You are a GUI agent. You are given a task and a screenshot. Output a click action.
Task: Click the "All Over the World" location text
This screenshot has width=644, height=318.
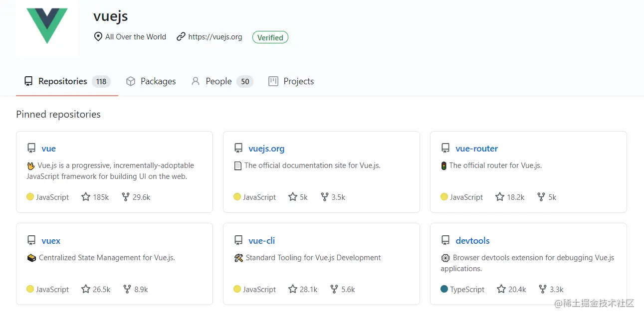click(136, 37)
